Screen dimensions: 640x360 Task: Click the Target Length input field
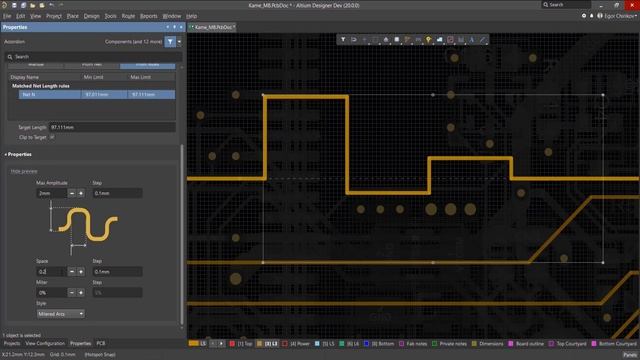pos(112,127)
